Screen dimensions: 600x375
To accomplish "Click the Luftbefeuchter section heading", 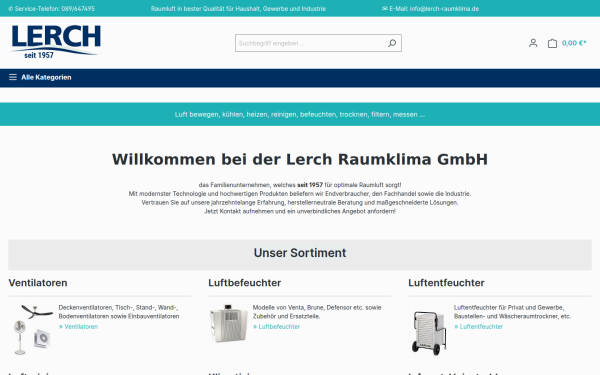I will click(x=245, y=283).
